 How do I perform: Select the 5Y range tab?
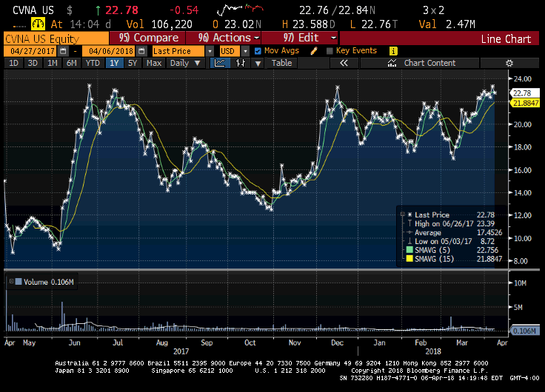(133, 63)
